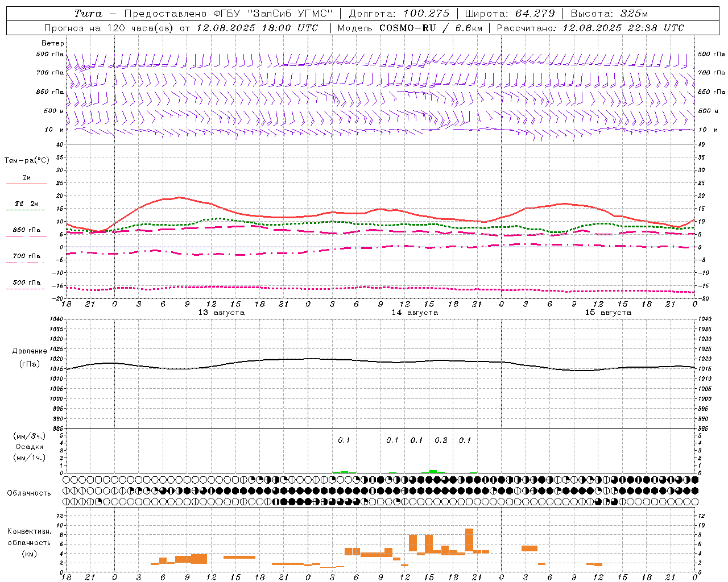Click the "Облачность" cloud cover label
This screenshot has height=582, width=728.
pos(29,493)
